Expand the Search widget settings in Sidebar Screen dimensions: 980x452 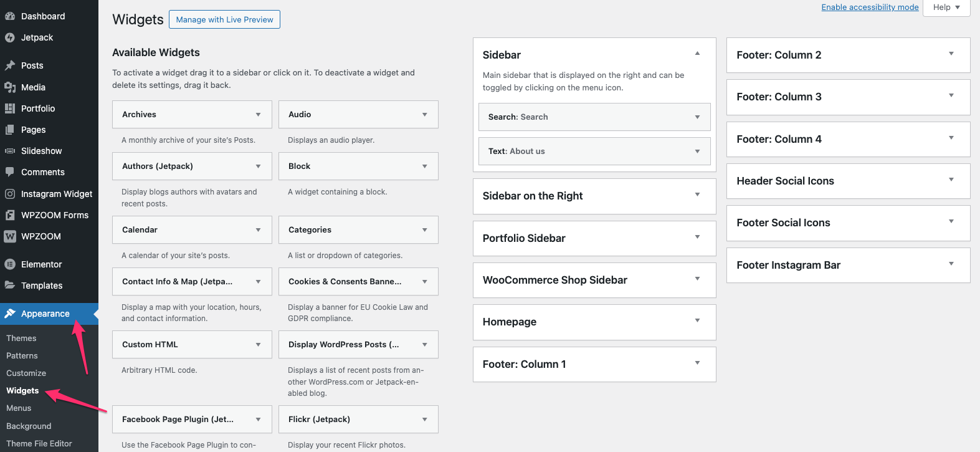(697, 117)
